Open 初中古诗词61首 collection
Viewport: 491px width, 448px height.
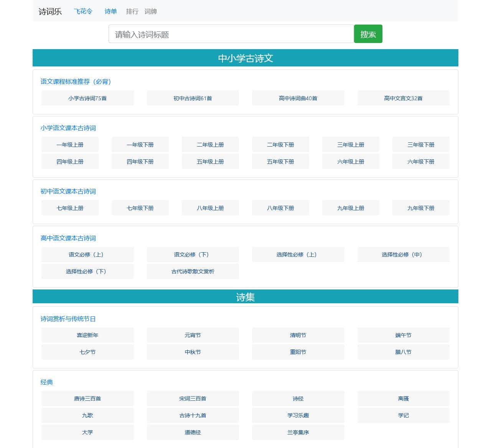[x=193, y=98]
